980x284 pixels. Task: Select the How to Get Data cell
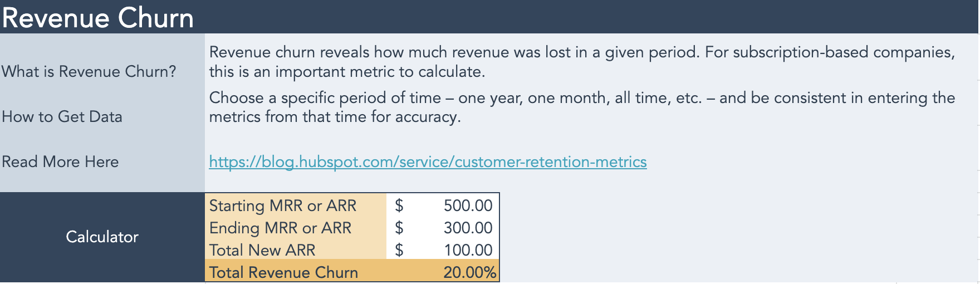tap(62, 117)
